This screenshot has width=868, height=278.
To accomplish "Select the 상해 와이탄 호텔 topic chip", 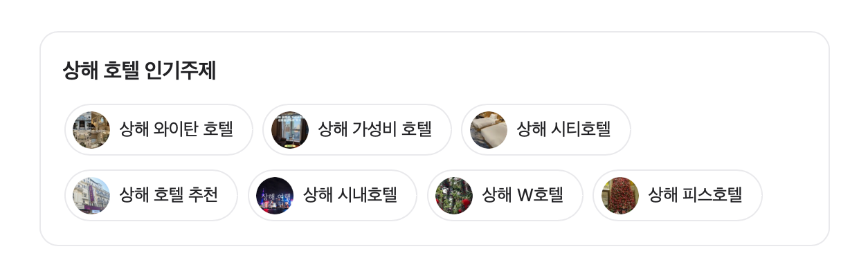I will pyautogui.click(x=159, y=130).
